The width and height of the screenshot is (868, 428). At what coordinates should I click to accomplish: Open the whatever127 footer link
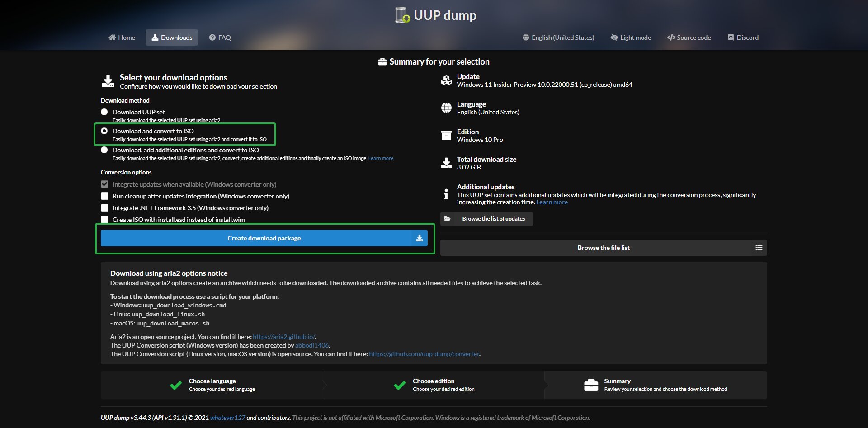point(227,418)
